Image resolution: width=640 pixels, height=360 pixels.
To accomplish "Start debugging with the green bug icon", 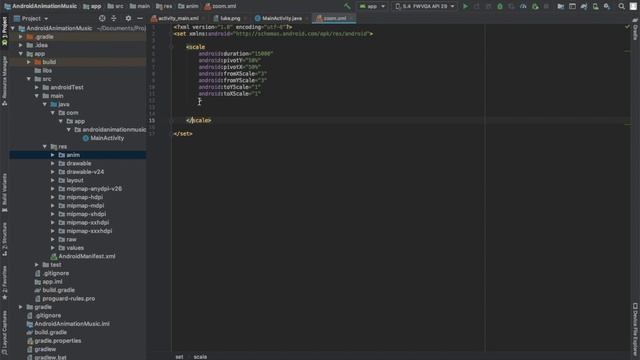I will pos(500,6).
